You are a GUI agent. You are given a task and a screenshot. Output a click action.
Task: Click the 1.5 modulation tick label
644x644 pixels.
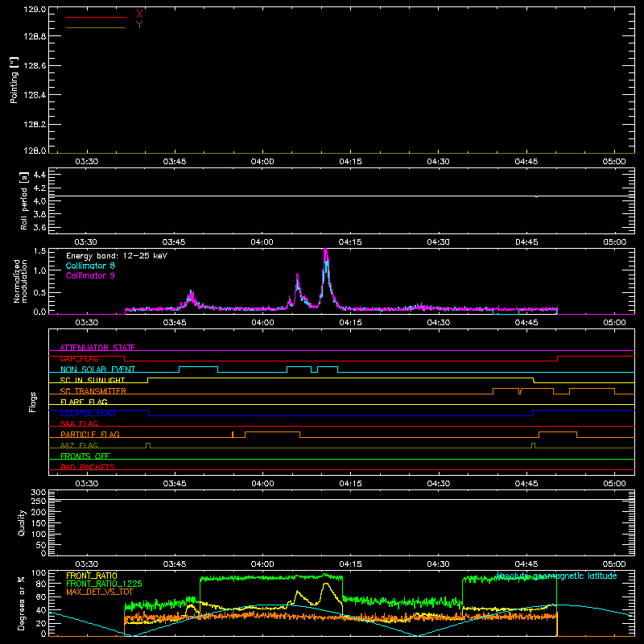click(x=39, y=251)
